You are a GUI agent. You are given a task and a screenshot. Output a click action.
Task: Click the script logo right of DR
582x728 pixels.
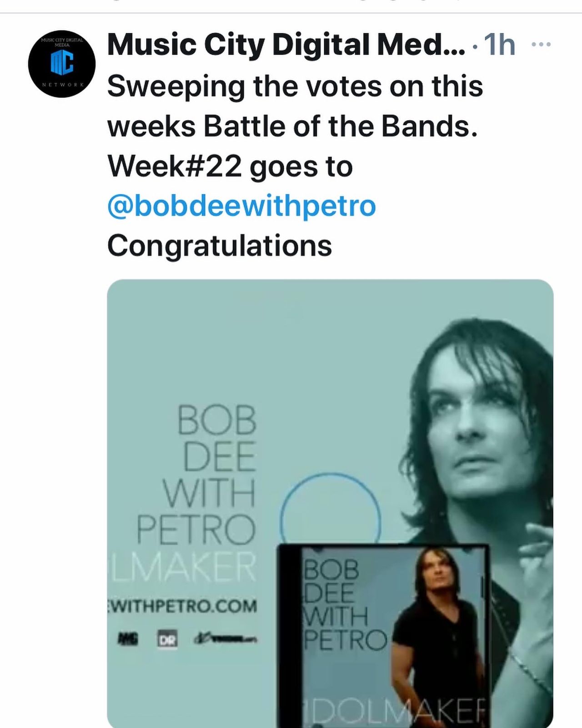coord(224,639)
